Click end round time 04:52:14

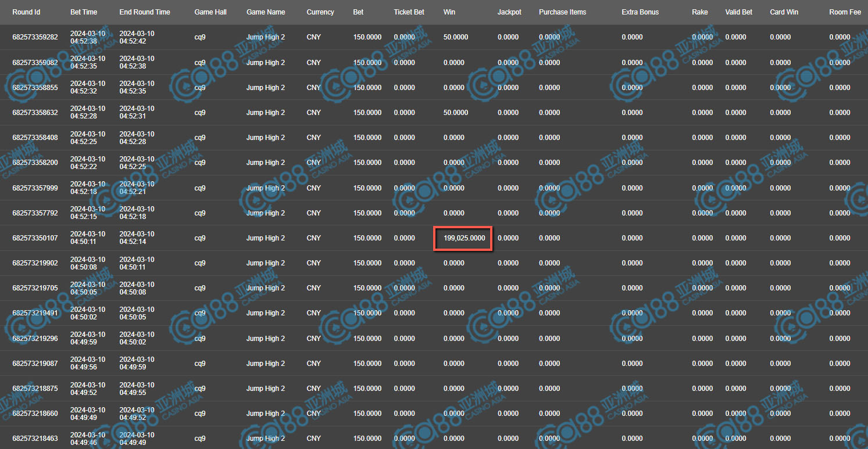tap(133, 242)
